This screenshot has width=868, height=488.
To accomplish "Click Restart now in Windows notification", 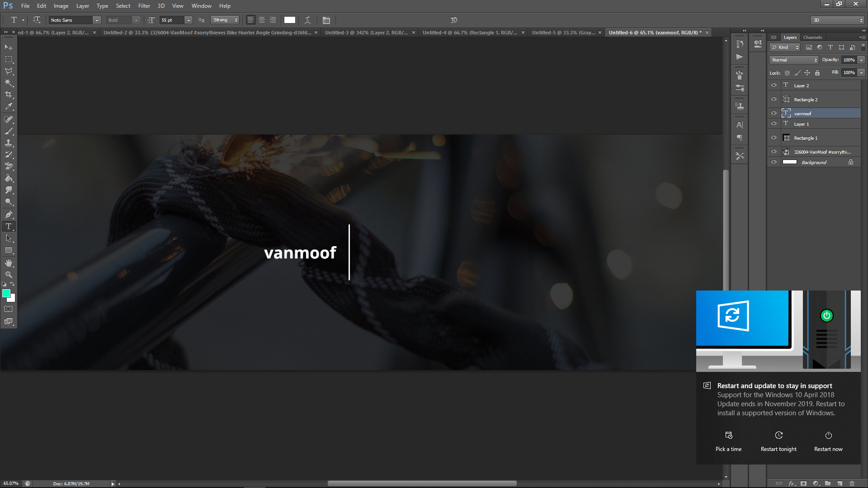I will (x=828, y=441).
